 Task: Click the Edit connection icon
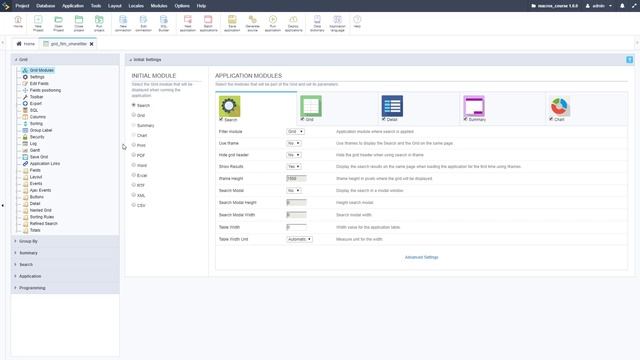143,23
